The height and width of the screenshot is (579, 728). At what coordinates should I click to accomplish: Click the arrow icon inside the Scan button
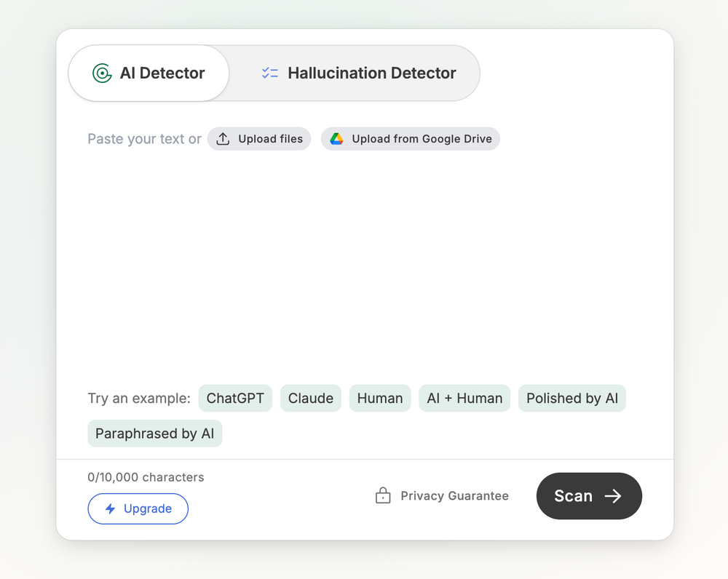[x=612, y=495]
